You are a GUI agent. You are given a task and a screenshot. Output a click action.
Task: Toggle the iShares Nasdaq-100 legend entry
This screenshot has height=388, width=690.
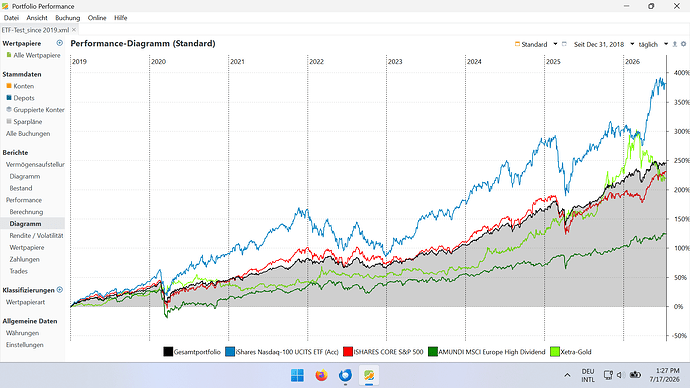click(282, 352)
